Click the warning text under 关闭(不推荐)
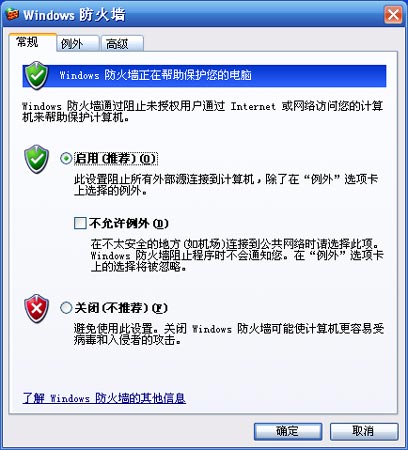This screenshot has width=408, height=450. pyautogui.click(x=229, y=334)
